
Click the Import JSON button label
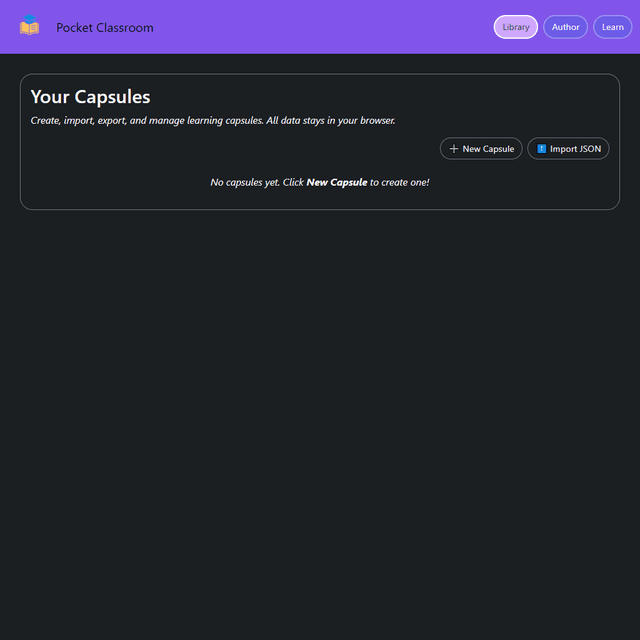tap(576, 149)
